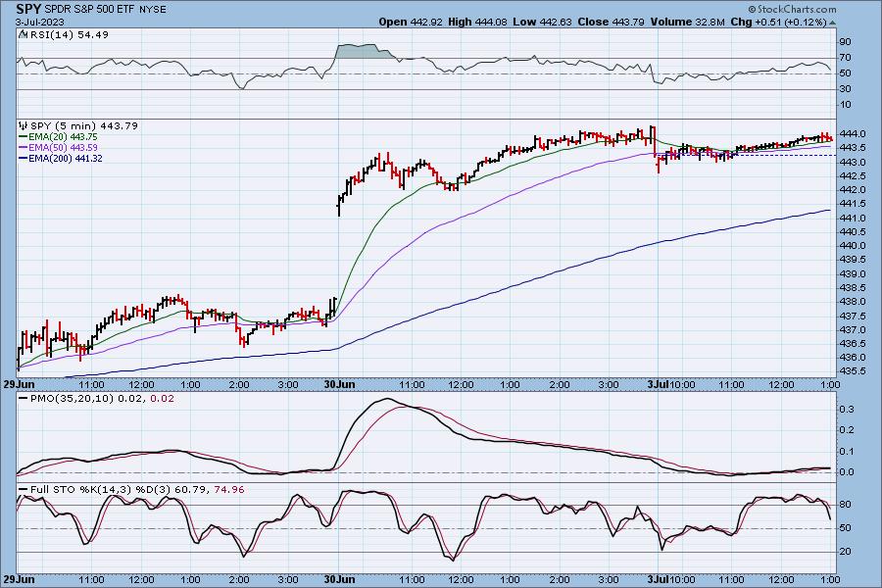This screenshot has width=882, height=588.
Task: Click the 30 level on the RSI scale
Action: [x=845, y=89]
